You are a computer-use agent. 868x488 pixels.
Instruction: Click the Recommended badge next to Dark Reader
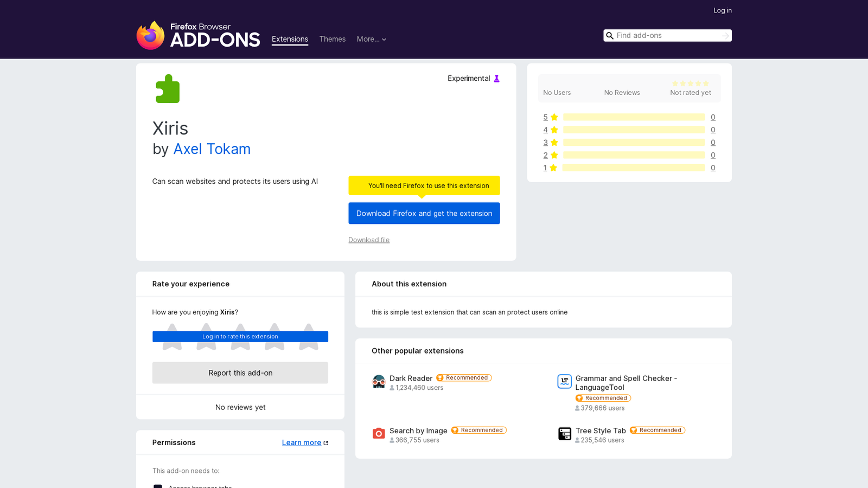point(464,378)
